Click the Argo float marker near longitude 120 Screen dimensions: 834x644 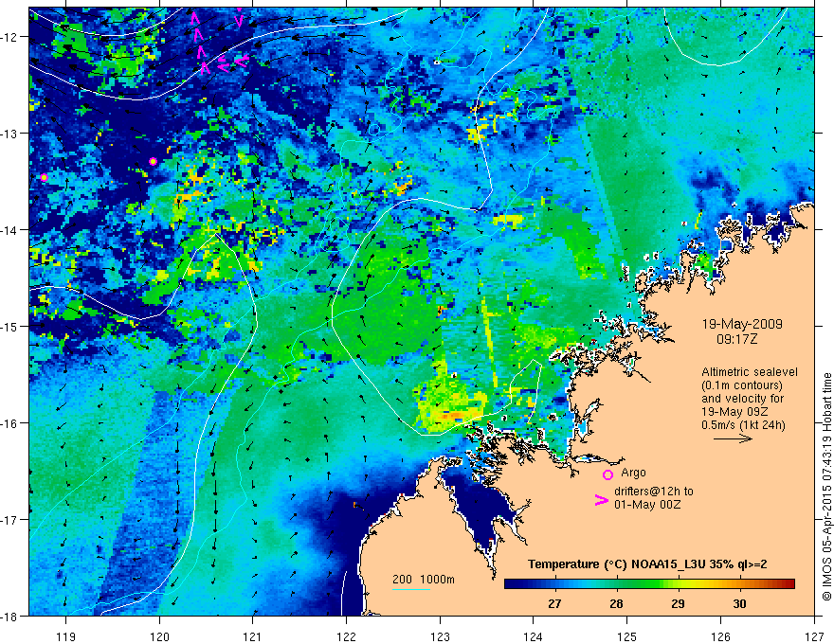154,161
